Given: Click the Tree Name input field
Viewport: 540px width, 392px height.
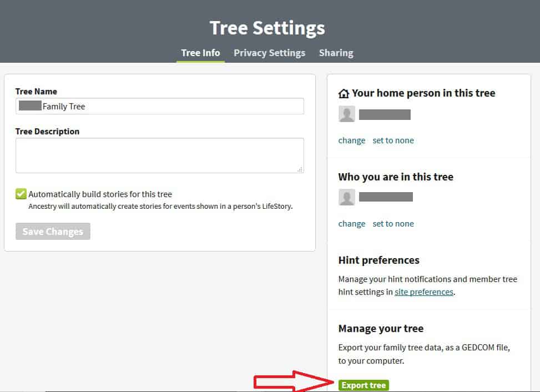Looking at the screenshot, I should pyautogui.click(x=160, y=106).
